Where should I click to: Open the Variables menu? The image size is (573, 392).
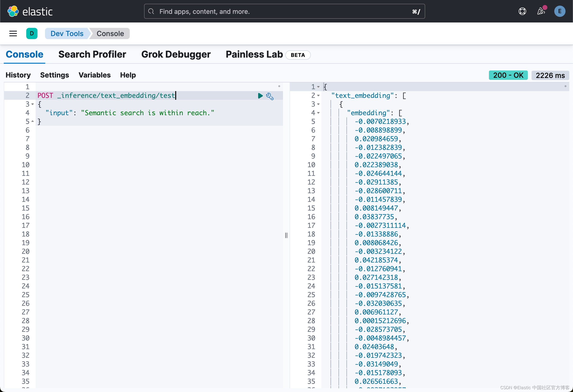pyautogui.click(x=95, y=75)
